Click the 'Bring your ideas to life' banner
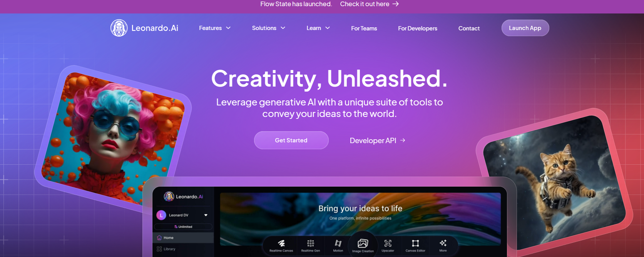The height and width of the screenshot is (257, 644). (360, 219)
